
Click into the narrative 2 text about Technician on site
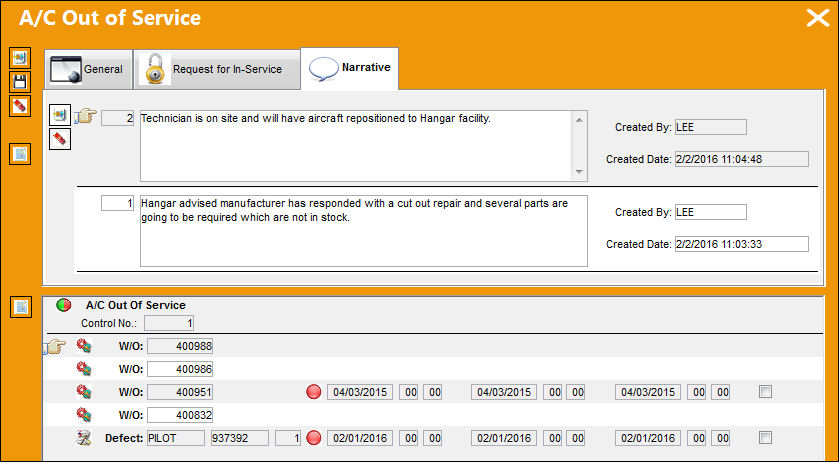point(357,146)
